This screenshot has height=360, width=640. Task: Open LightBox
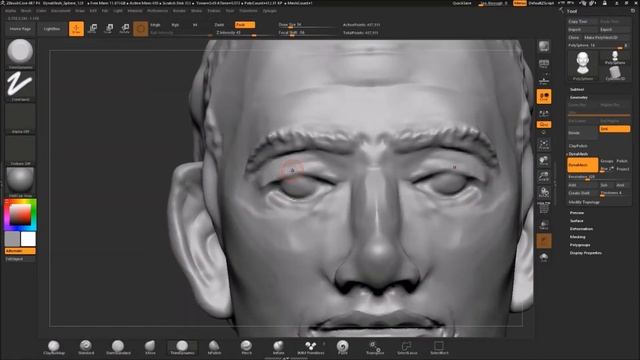[51, 29]
